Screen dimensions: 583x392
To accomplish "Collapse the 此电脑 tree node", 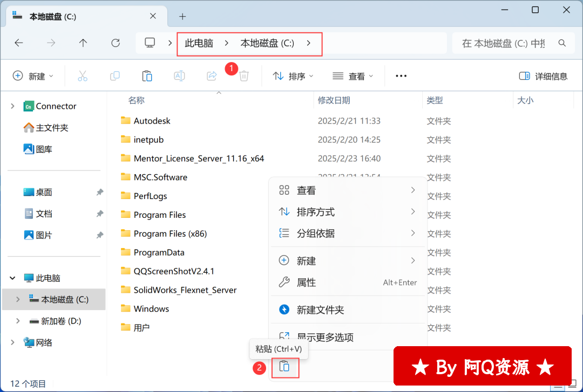I will coord(12,278).
